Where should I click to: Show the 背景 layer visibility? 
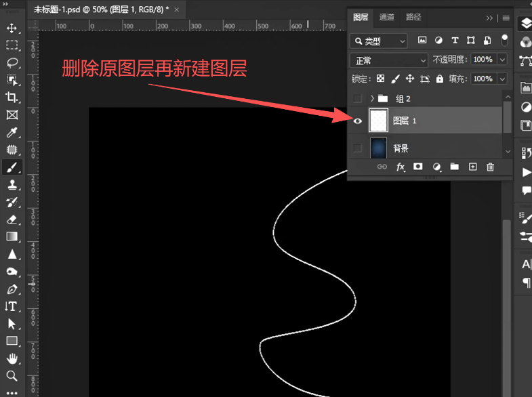357,148
